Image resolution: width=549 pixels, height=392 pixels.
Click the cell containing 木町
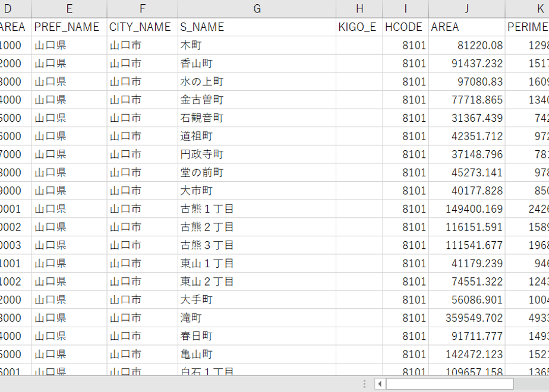(x=257, y=45)
